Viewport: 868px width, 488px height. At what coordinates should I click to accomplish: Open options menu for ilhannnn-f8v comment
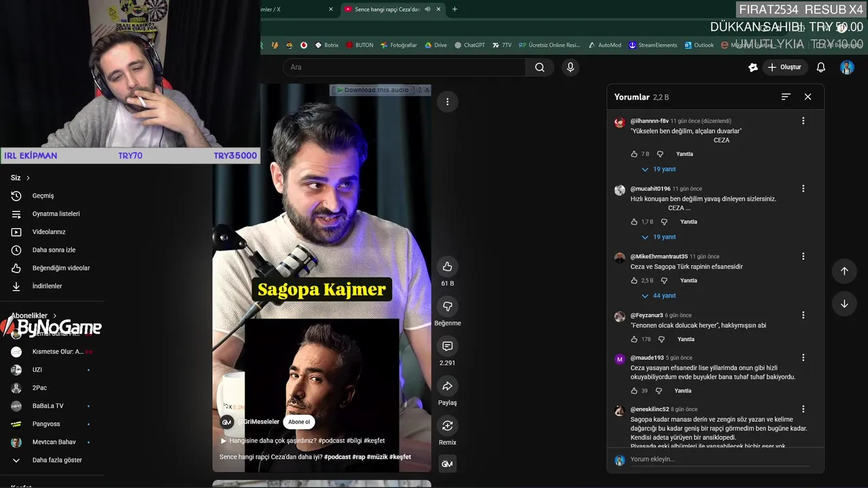[803, 121]
